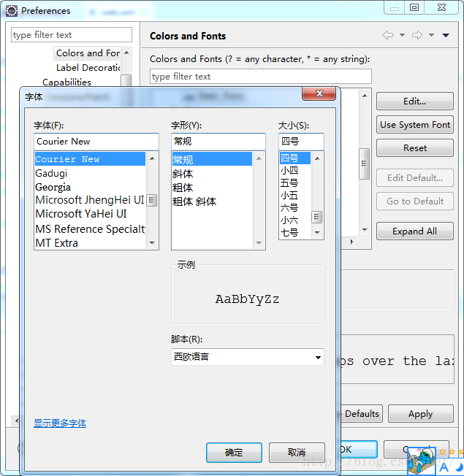The height and width of the screenshot is (476, 464).
Task: Select MT Extra font
Action: coord(91,243)
